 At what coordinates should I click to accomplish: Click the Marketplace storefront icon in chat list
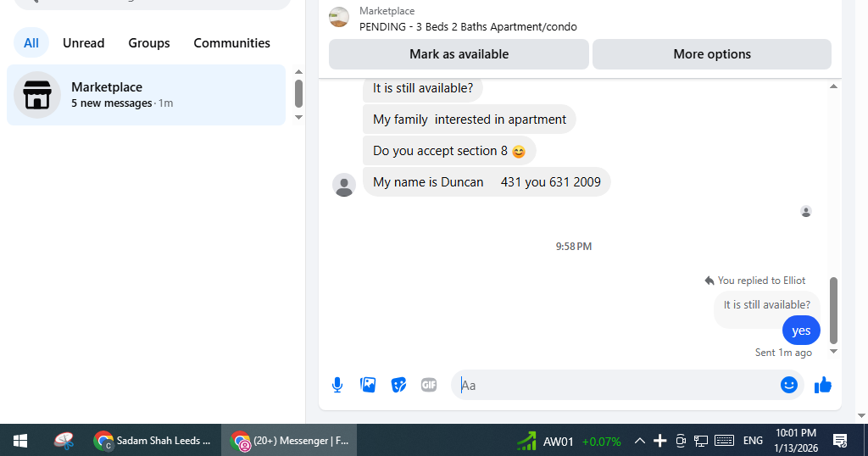click(x=37, y=95)
